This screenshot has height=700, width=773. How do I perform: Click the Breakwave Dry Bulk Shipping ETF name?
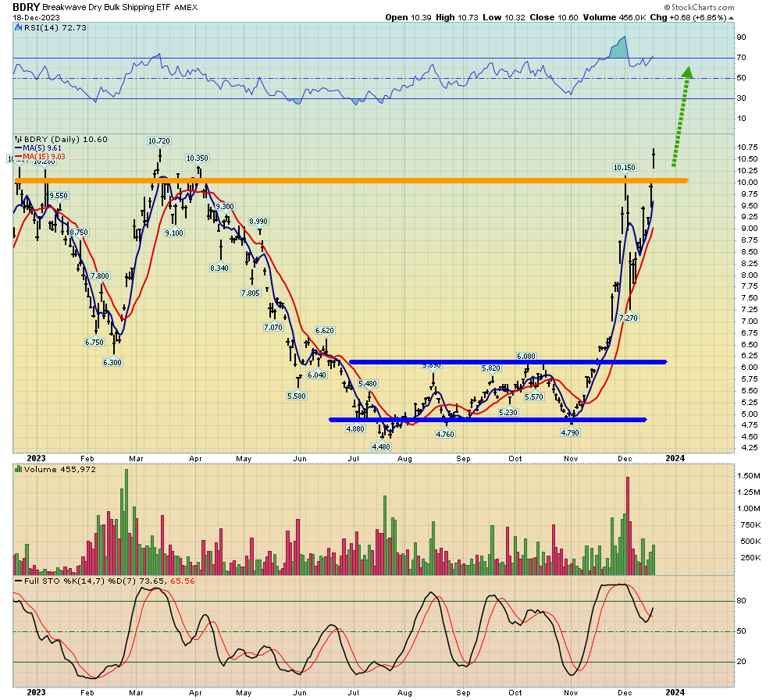click(106, 7)
